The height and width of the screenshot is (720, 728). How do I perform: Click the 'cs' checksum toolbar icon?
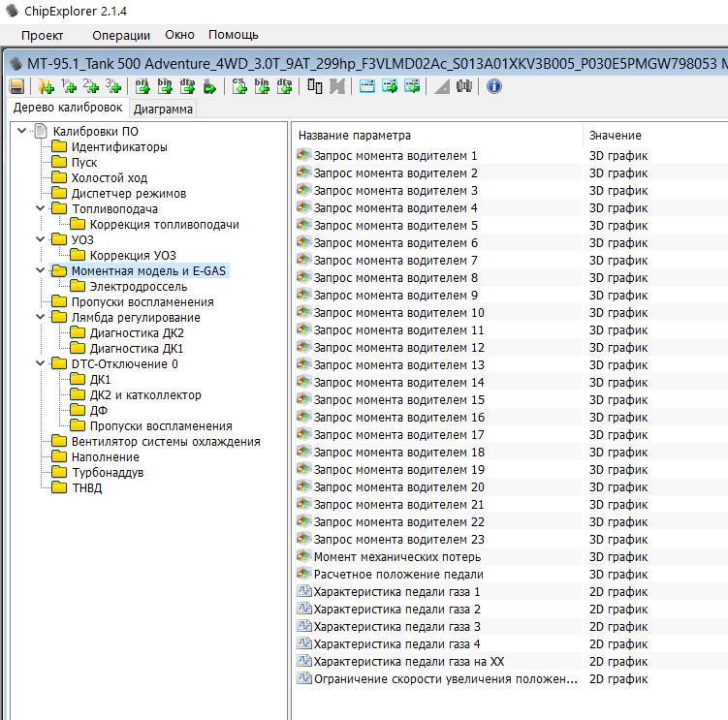(x=240, y=86)
